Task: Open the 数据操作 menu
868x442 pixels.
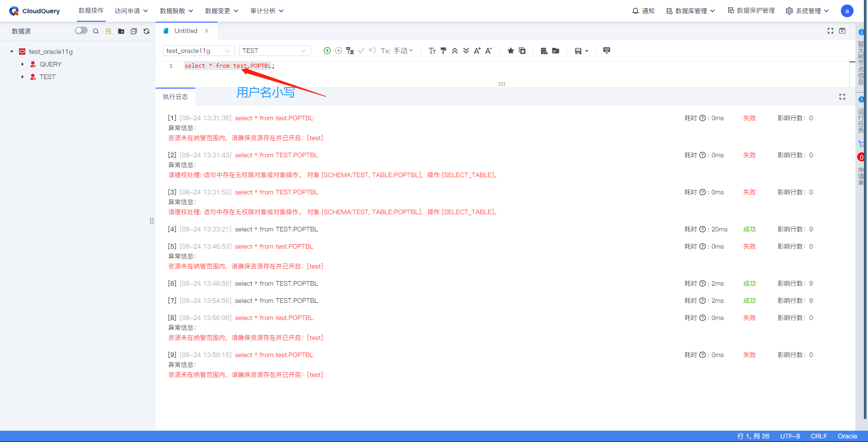Action: click(91, 10)
